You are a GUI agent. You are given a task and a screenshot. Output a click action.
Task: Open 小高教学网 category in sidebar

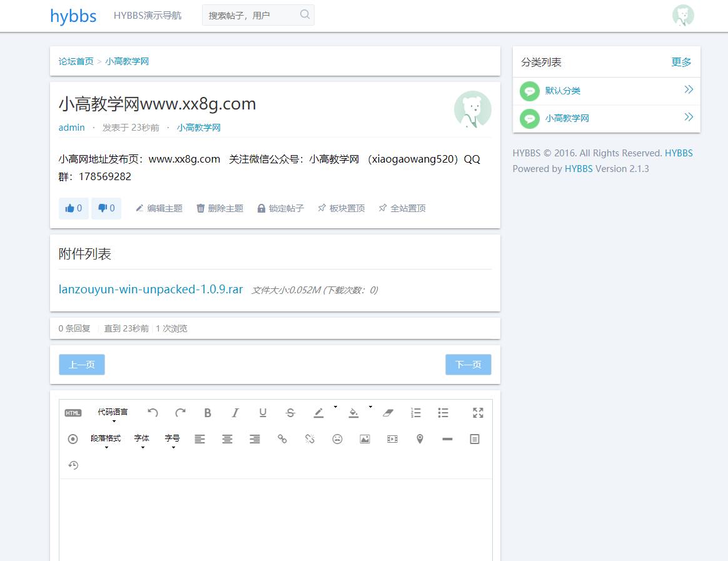(567, 118)
